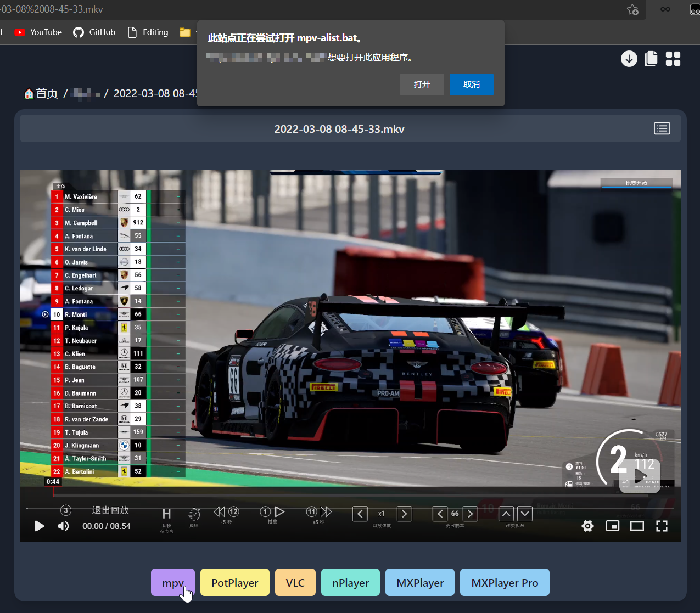700x613 pixels.
Task: Open video player settings gear
Action: 587,526
